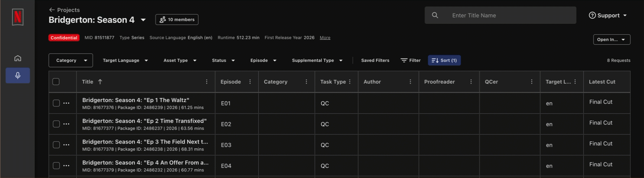Viewport: 644px width, 178px height.
Task: Expand the Open In... dropdown
Action: 611,40
